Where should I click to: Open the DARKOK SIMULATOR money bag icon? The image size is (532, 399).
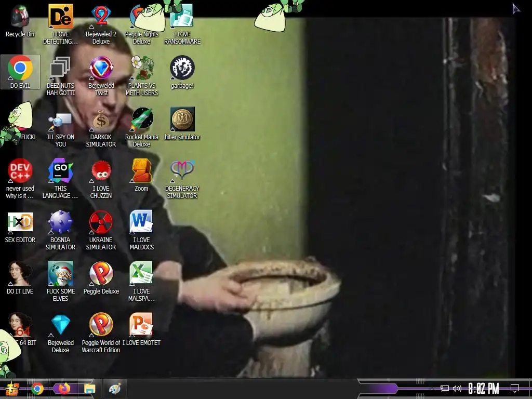(x=101, y=128)
